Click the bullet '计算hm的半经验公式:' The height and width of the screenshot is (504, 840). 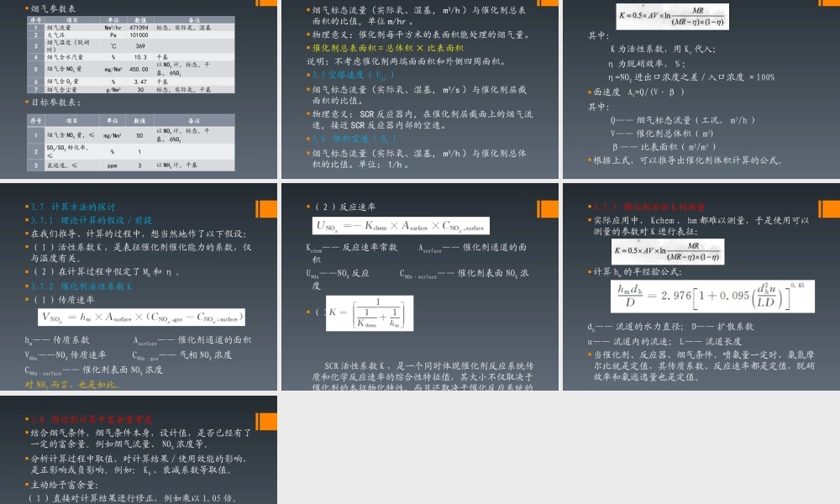[x=637, y=272]
